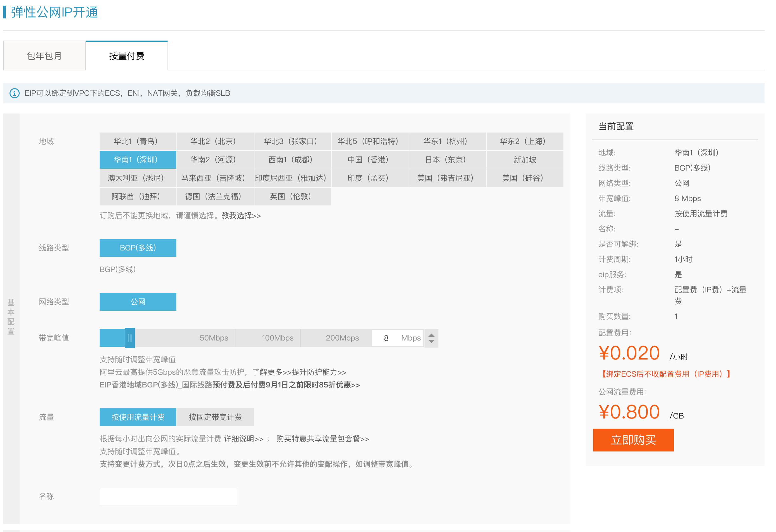Viewport: 776px width, 532px height.
Task: Set region to 阿联酋（迪拜）
Action: click(x=138, y=197)
